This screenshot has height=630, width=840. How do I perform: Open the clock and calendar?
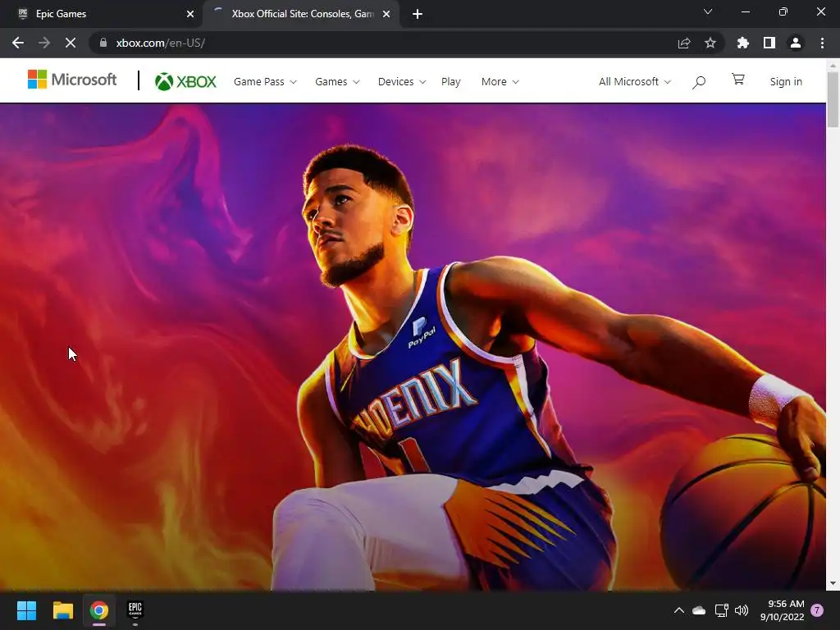(x=782, y=610)
